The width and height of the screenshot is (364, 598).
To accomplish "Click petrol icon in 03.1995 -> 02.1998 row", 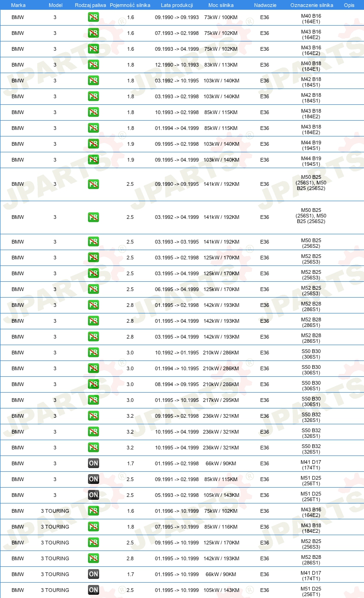I will 93,258.
